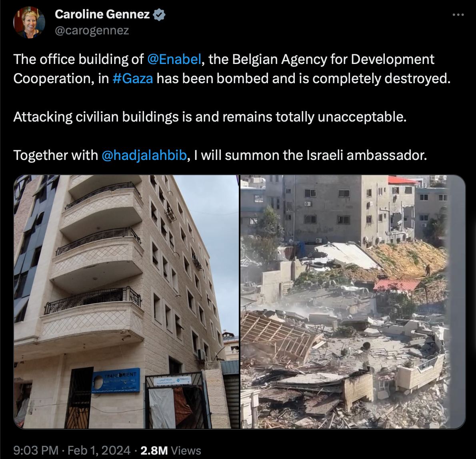Open the #Gaza hashtag link

[133, 79]
